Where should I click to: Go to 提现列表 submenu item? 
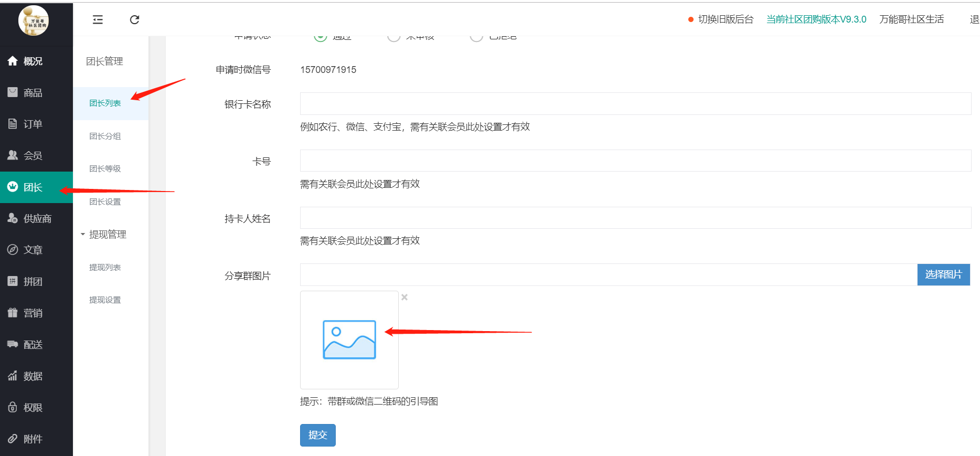(105, 268)
